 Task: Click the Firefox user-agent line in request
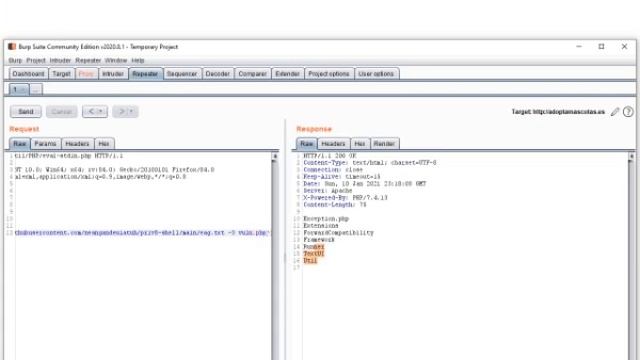(114, 170)
